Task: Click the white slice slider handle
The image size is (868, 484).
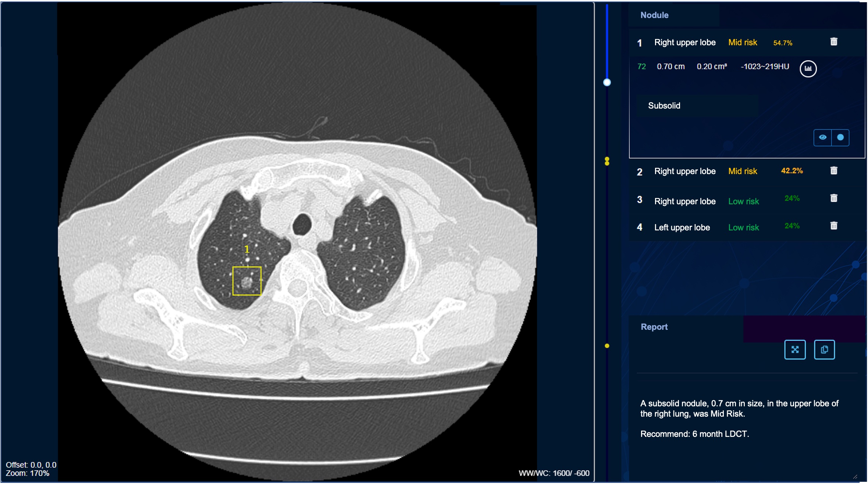Action: coord(607,82)
